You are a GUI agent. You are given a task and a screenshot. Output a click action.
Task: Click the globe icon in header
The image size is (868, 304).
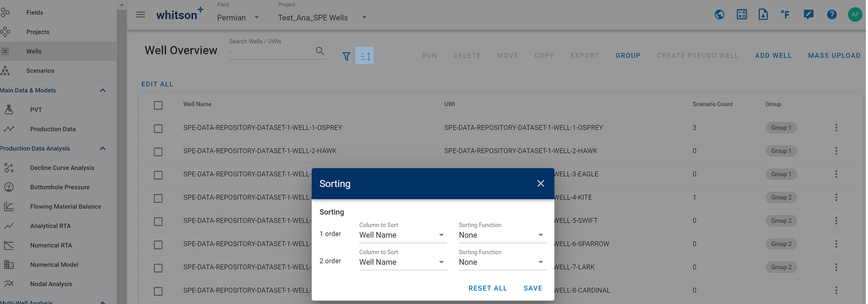pos(719,15)
